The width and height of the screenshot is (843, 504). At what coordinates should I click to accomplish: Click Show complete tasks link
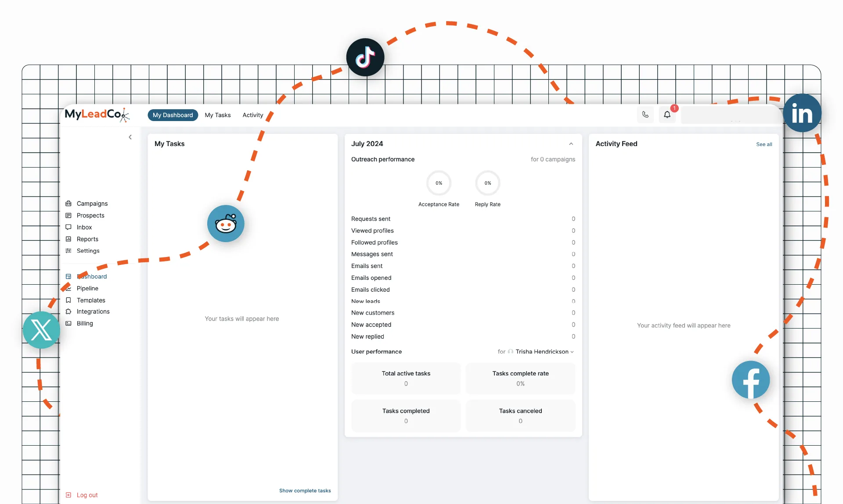305,490
